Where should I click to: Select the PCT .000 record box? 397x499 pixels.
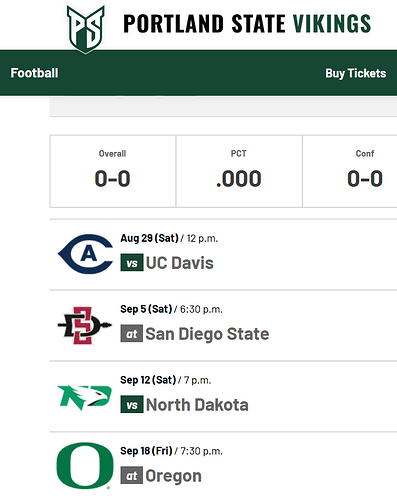tap(239, 171)
